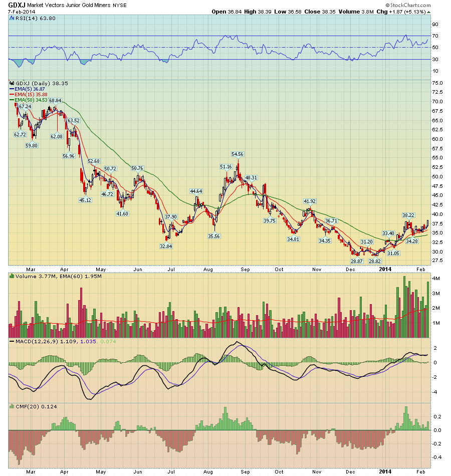Click the 34.81 low annotation
This screenshot has width=451, height=476.
[x=293, y=239]
